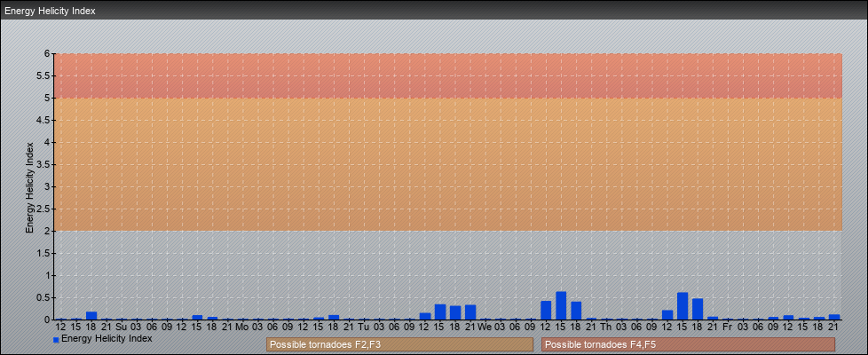The height and width of the screenshot is (355, 868).
Task: Click the 'Mo' day label on the x-axis
Action: point(242,327)
